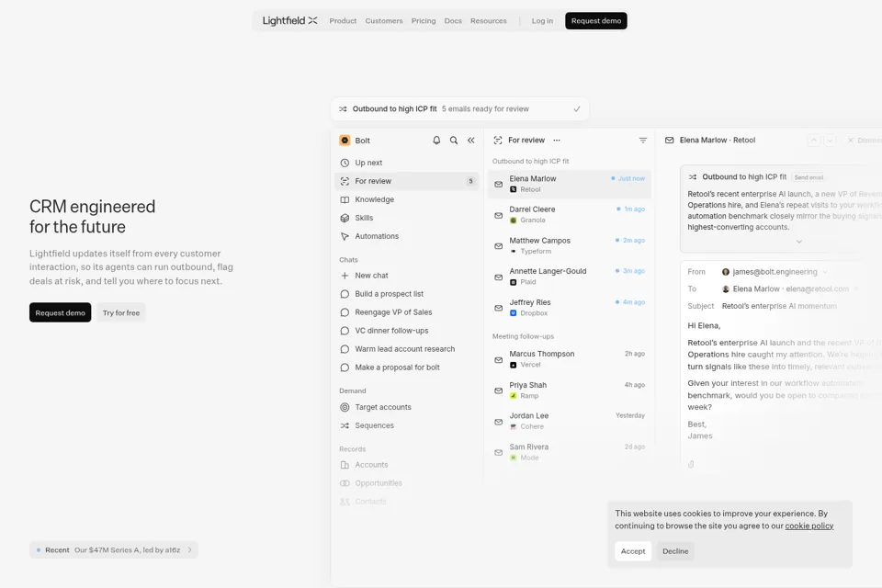This screenshot has width=882, height=588.
Task: Open the From address dropdown
Action: coord(825,272)
